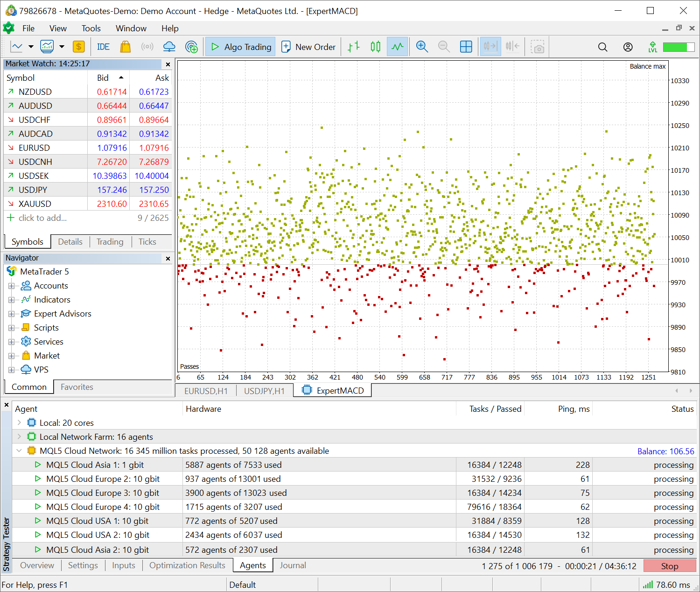The width and height of the screenshot is (700, 592).
Task: Toggle line chart display mode
Action: click(x=397, y=47)
